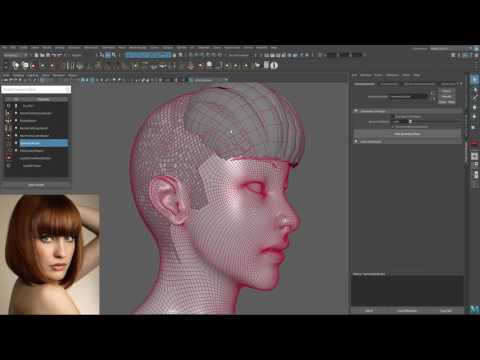Image resolution: width=480 pixels, height=360 pixels.
Task: Open the List menu in Attribute Editor
Action: coord(354,75)
